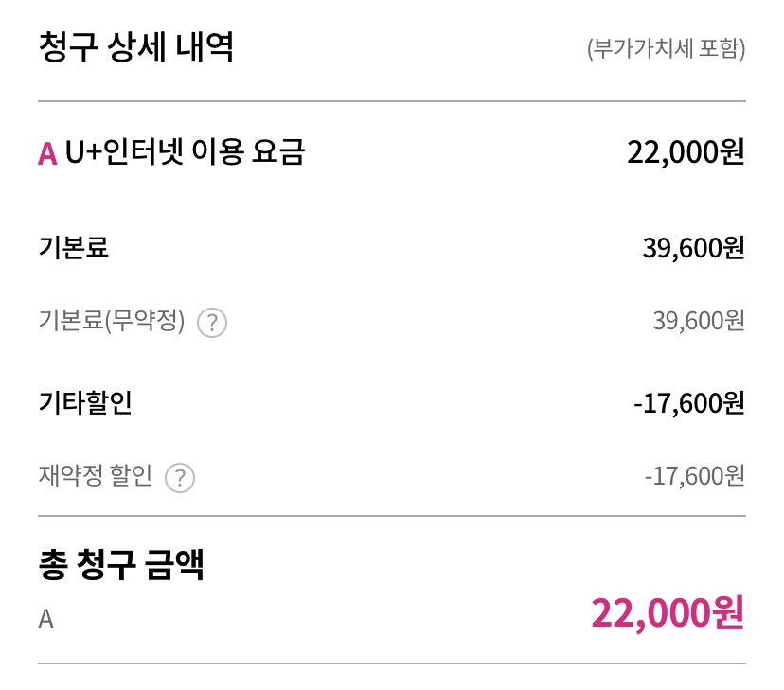Click the 재약정 할인 item text
Screen dimensions: 784x690
pyautogui.click(x=95, y=476)
